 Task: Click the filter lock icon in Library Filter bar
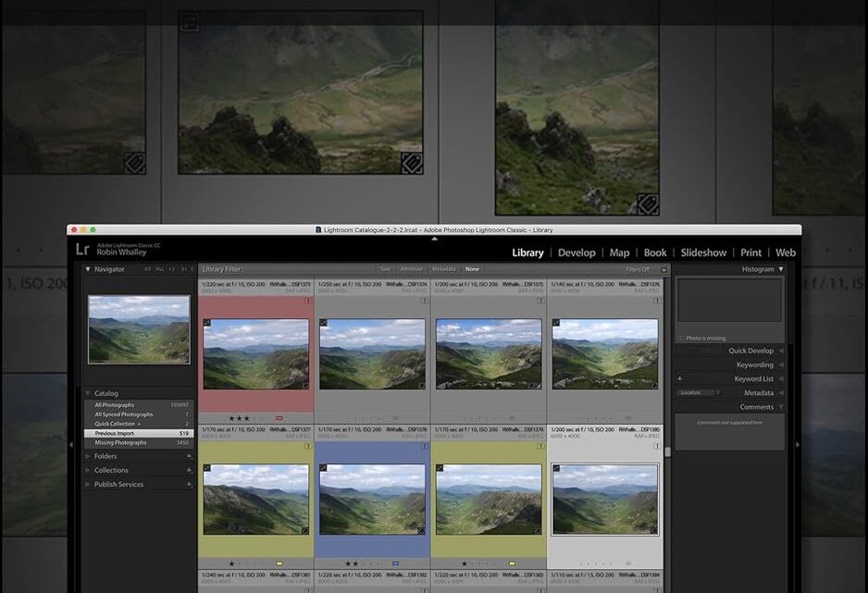click(x=663, y=269)
